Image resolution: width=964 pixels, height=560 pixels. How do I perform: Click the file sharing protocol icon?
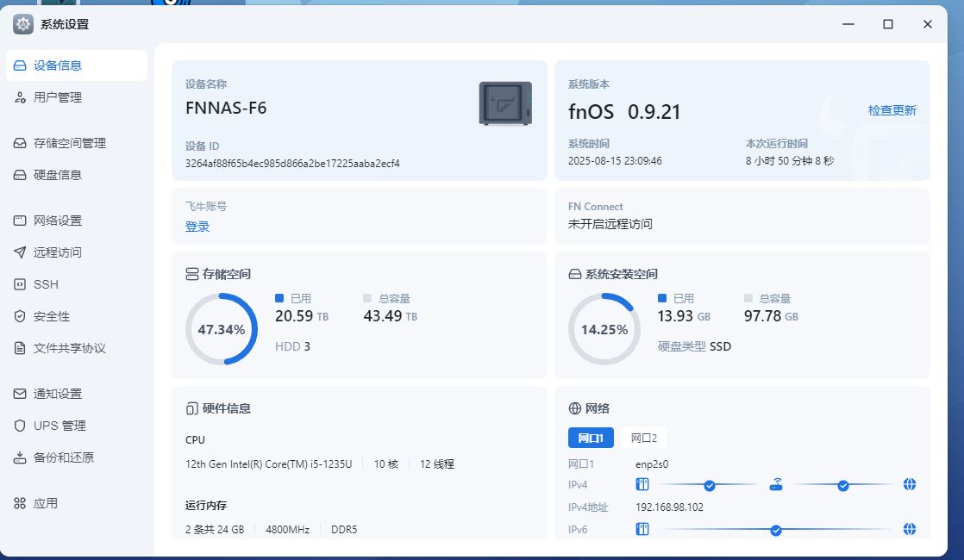20,348
